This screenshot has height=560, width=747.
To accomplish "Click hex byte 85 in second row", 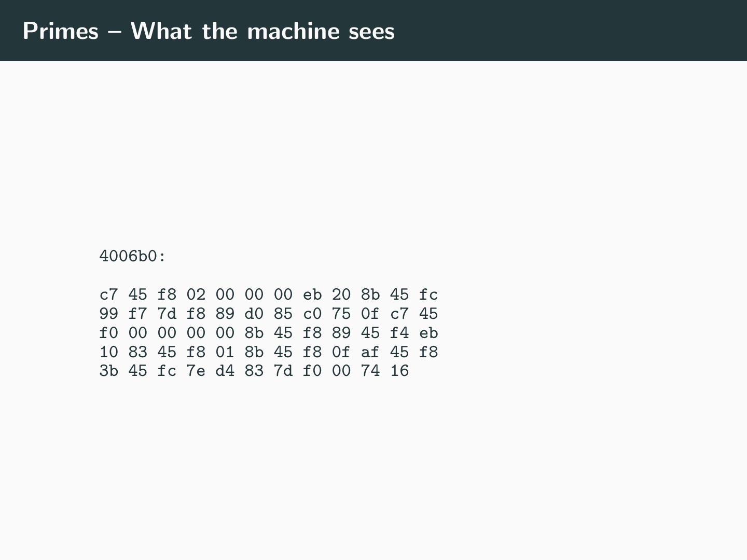I will point(283,314).
